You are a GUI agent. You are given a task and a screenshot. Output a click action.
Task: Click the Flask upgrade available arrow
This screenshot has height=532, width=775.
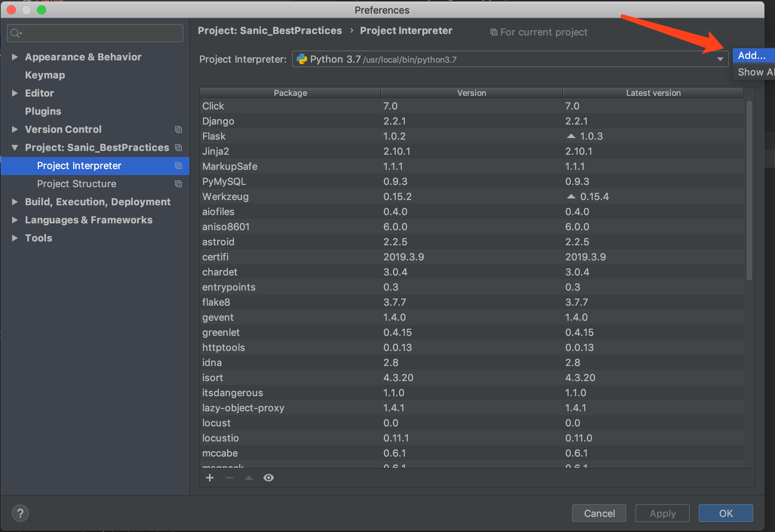pyautogui.click(x=571, y=136)
